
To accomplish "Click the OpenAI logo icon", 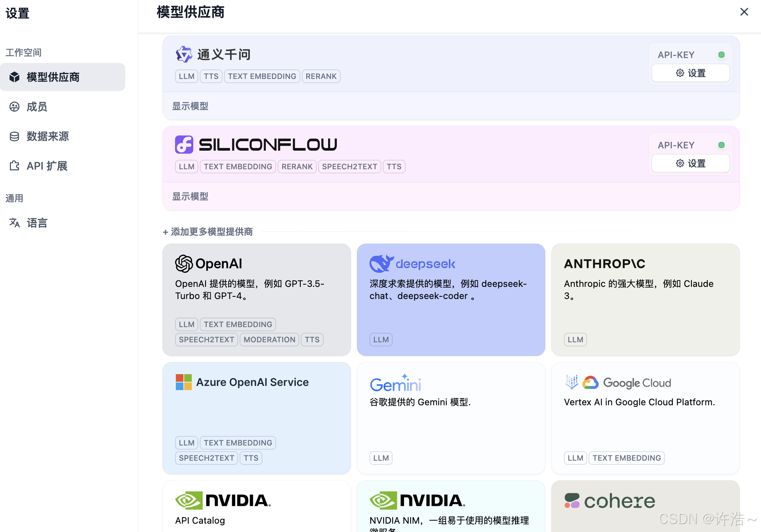I will click(184, 263).
